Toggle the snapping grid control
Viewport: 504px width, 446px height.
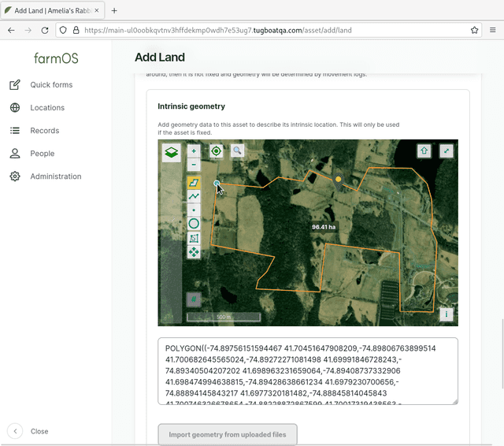click(x=194, y=299)
